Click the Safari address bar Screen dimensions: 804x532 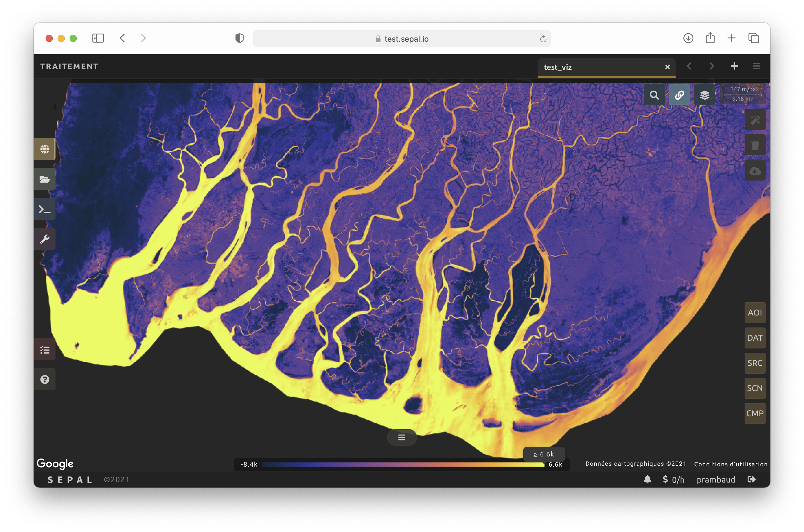[x=402, y=39]
